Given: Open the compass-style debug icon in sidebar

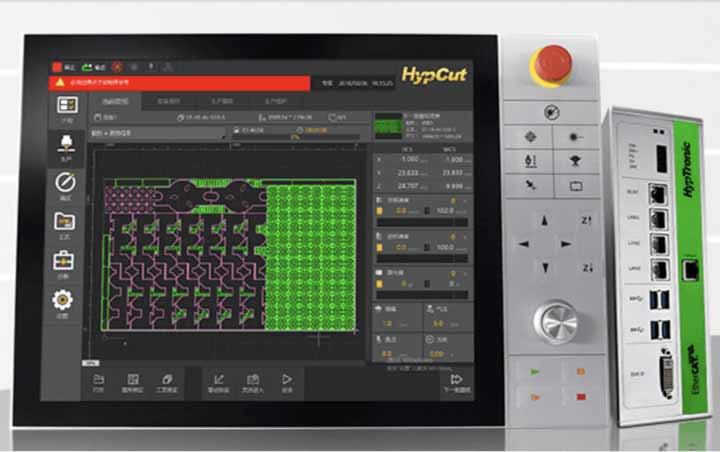Looking at the screenshot, I should point(66,182).
